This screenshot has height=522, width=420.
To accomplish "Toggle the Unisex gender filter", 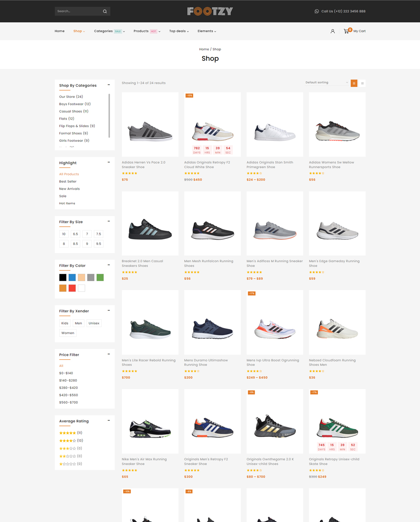I will tap(94, 323).
